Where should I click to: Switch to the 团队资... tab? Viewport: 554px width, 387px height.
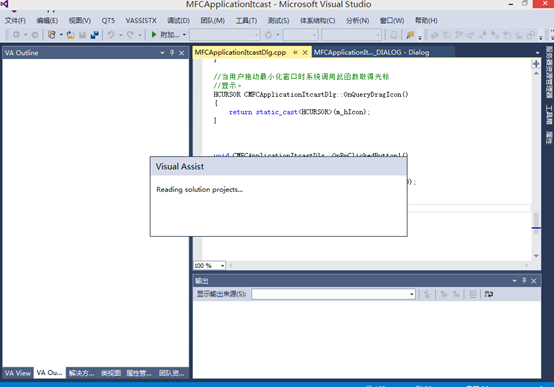(x=171, y=373)
